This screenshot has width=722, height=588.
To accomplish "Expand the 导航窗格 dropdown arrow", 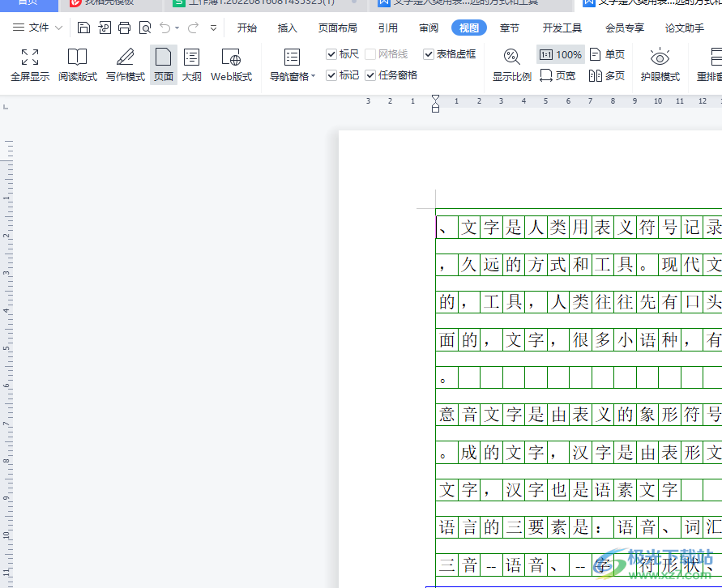I will [x=314, y=76].
